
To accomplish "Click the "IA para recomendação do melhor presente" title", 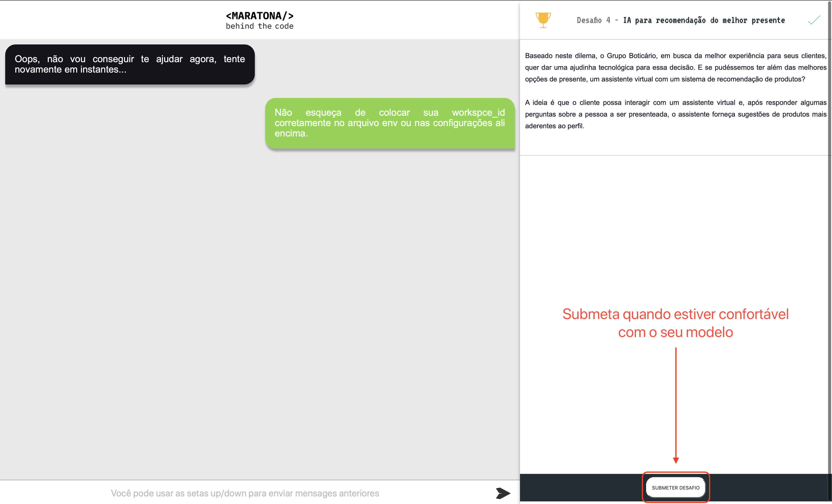I will click(x=704, y=20).
